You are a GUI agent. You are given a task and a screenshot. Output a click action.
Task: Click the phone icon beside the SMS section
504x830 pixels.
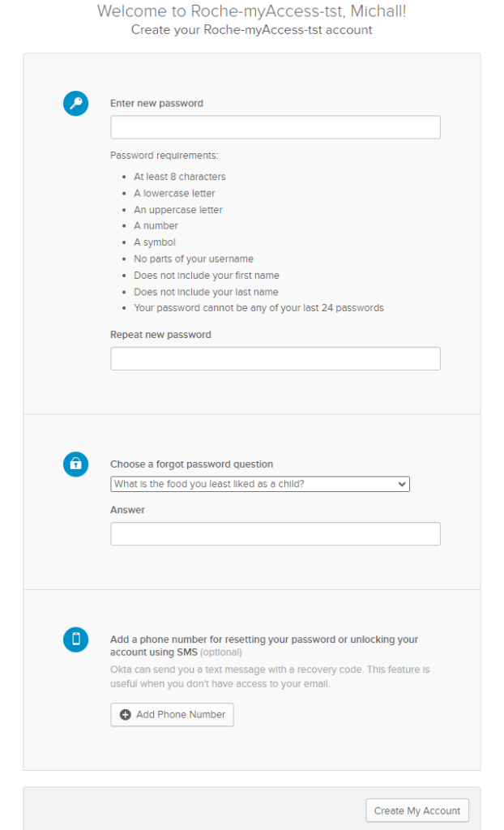pos(75,640)
